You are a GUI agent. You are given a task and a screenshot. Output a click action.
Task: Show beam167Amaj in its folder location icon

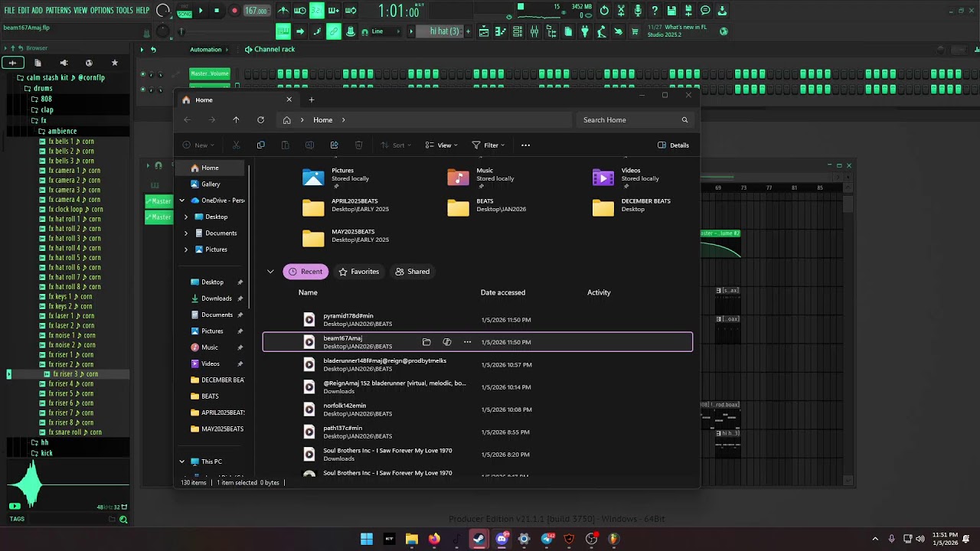(426, 342)
